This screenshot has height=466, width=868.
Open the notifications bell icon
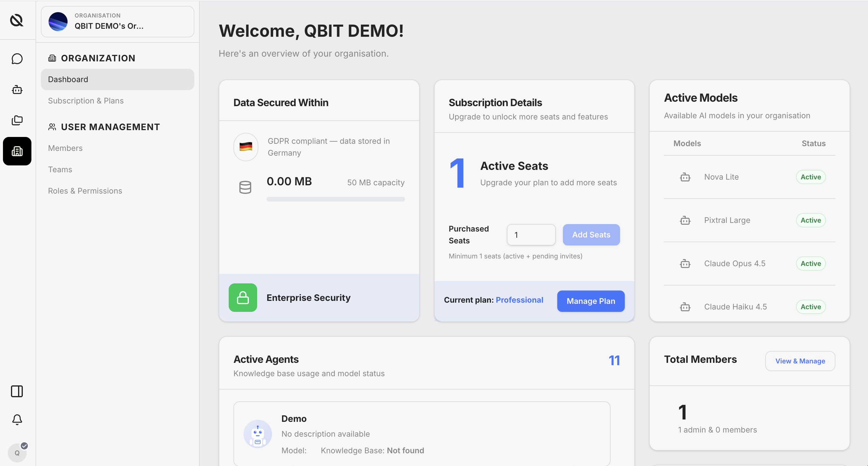pos(17,419)
